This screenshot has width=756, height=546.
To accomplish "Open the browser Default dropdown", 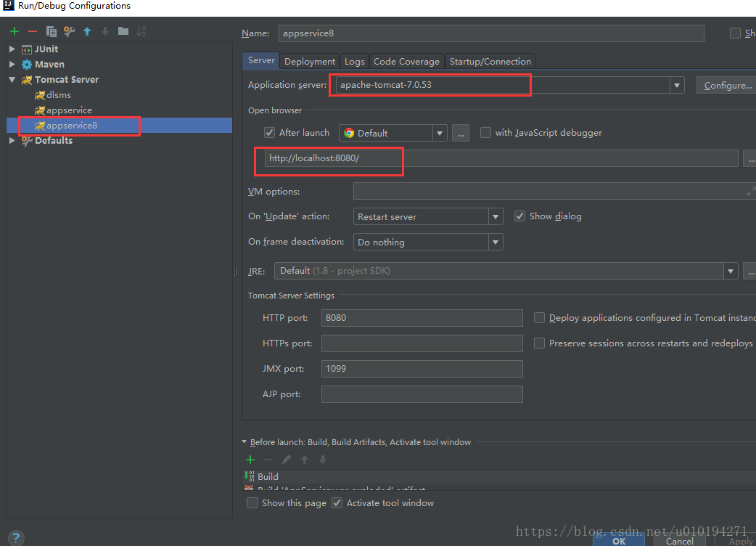I will pos(439,133).
